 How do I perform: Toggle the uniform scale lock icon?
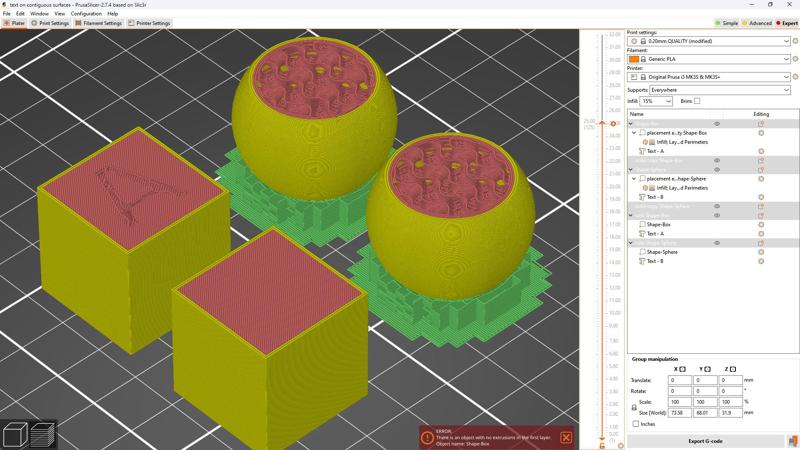634,407
